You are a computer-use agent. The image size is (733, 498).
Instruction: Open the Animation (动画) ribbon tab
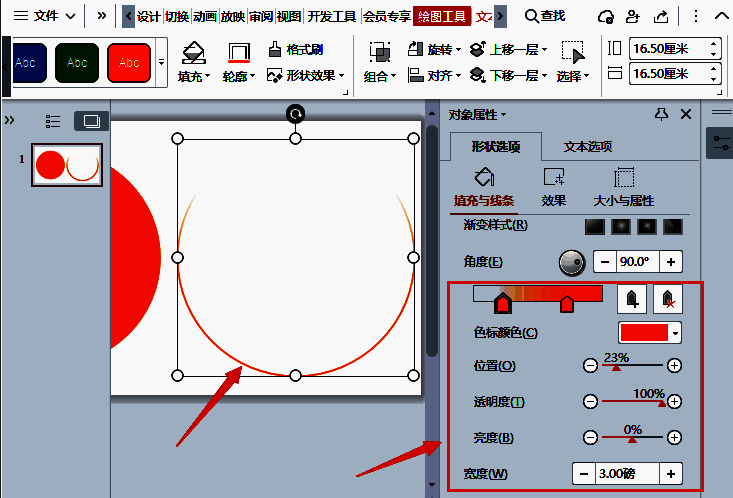click(204, 16)
